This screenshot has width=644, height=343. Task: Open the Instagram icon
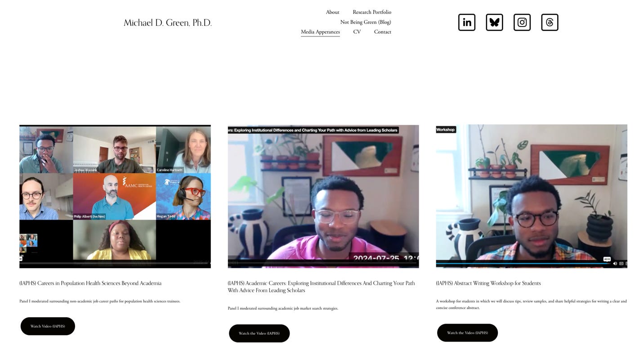(x=522, y=22)
